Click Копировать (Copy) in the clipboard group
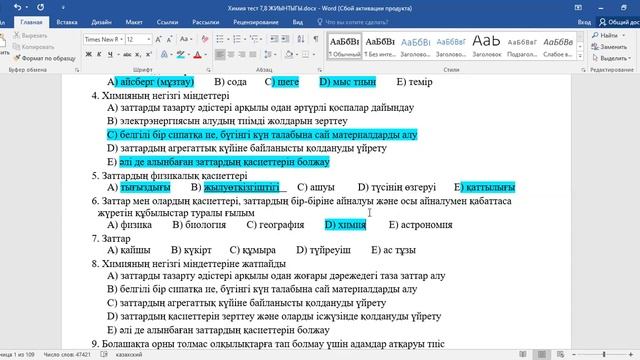 33,47
